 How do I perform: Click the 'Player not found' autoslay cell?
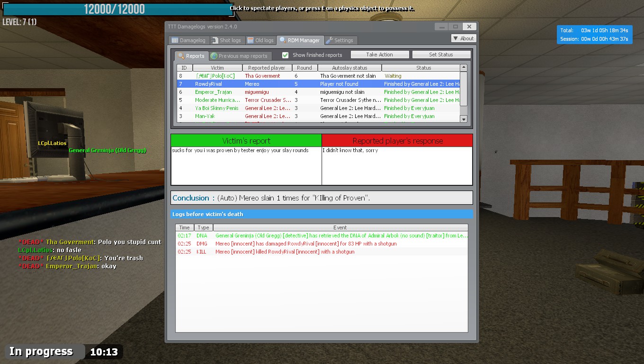pyautogui.click(x=339, y=84)
